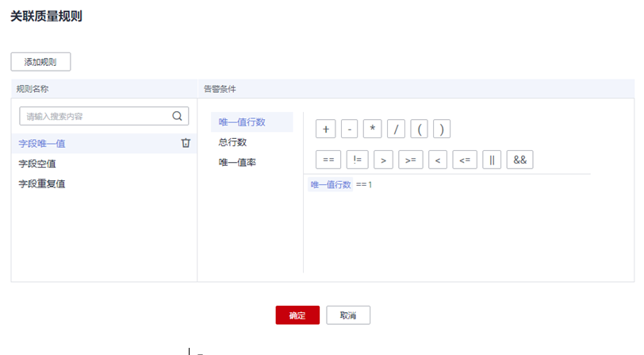Insert the || logical OR operator

[492, 160]
